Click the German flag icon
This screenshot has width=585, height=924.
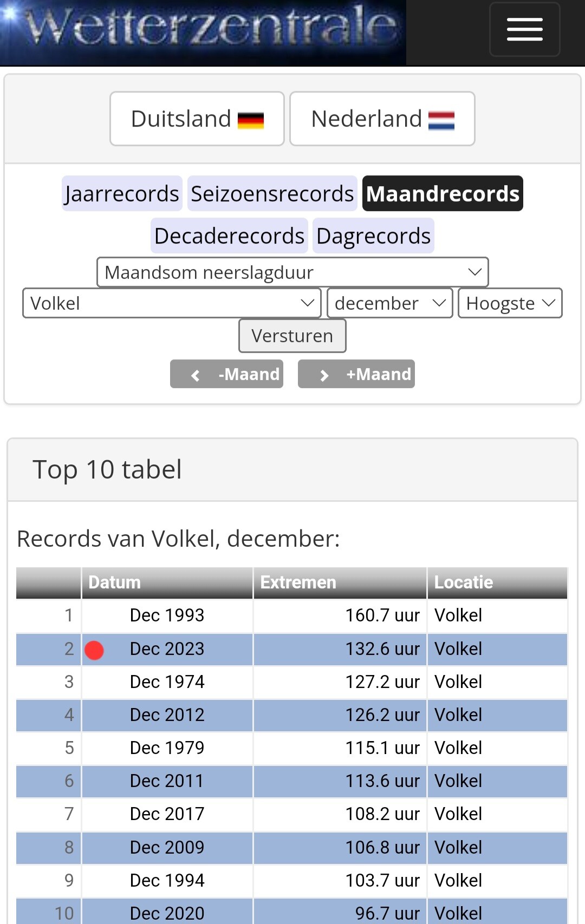[251, 120]
